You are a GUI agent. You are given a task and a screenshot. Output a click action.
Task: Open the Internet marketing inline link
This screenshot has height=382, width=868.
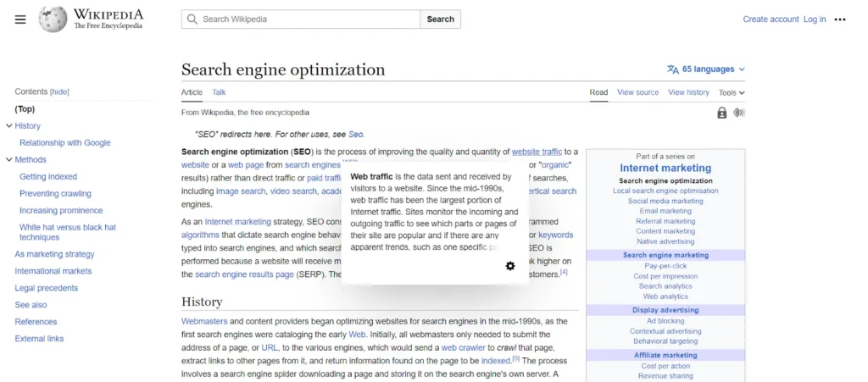click(238, 222)
